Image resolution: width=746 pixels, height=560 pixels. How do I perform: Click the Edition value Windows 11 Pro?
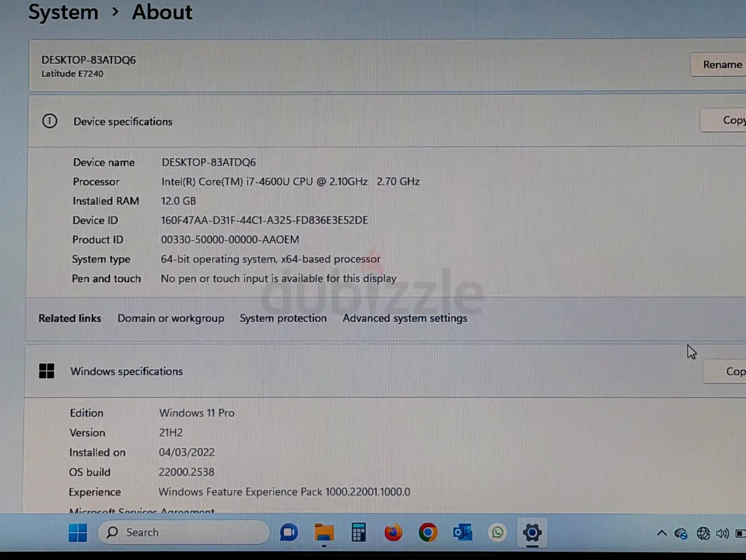197,413
